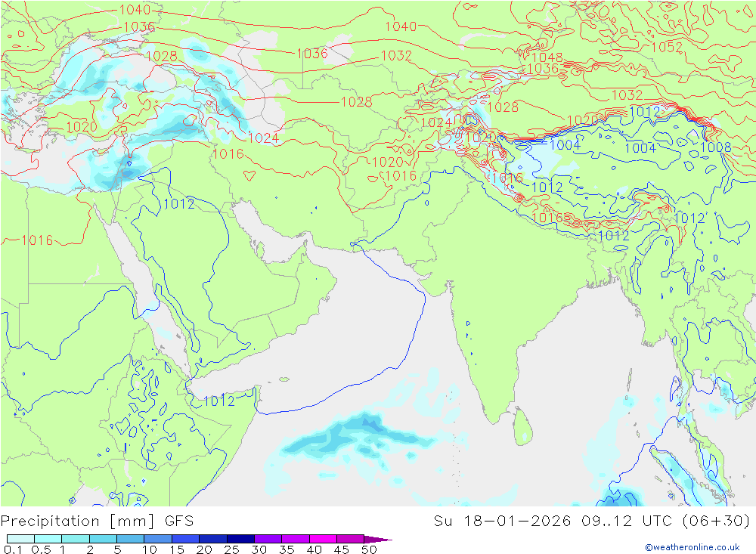Pick the 30–35 mm violet legend swatch

pos(268,539)
